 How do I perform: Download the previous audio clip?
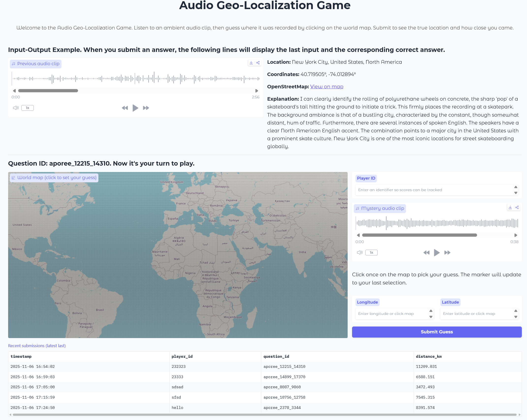251,63
